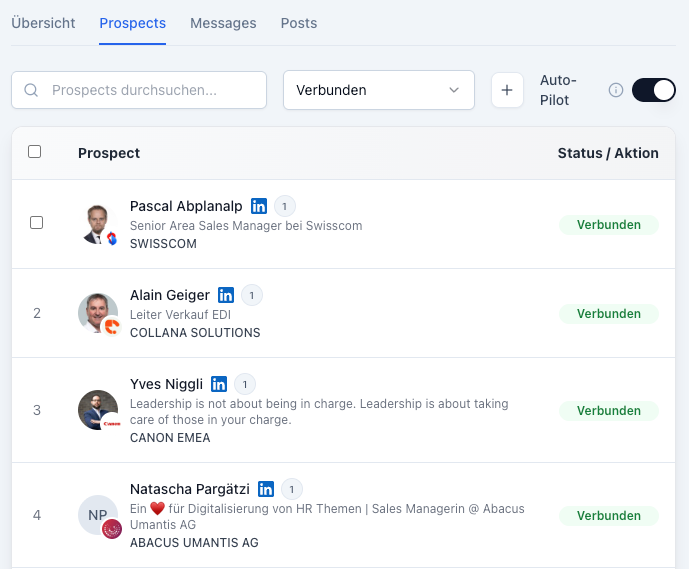Click message count badge next to Pascal Abplanalp
The height and width of the screenshot is (569, 689).
(285, 206)
